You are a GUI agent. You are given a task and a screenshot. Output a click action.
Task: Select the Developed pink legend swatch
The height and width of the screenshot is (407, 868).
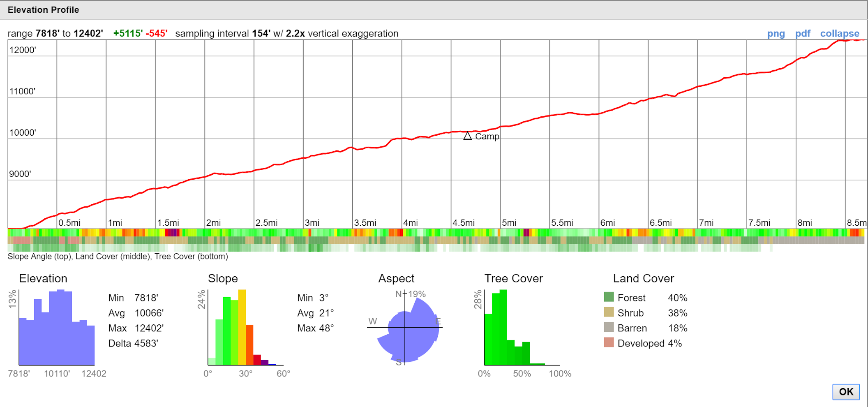coord(609,342)
